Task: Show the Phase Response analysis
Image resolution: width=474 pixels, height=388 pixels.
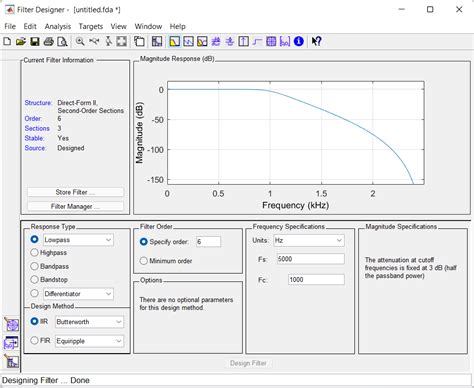Action: pos(188,42)
